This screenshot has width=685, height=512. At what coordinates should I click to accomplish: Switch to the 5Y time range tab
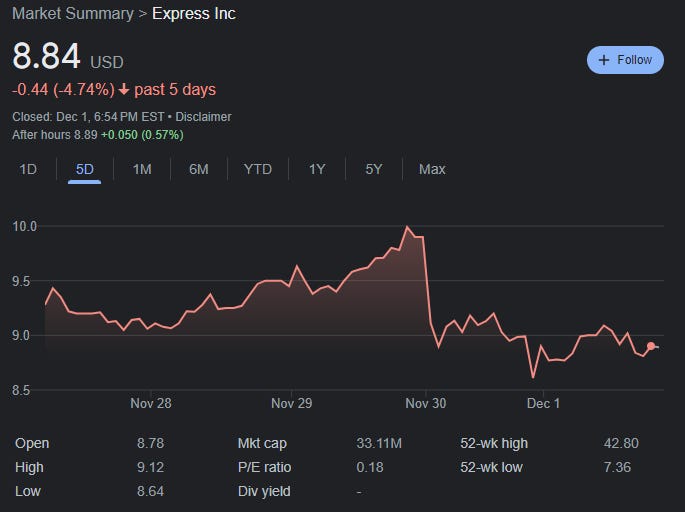[374, 169]
